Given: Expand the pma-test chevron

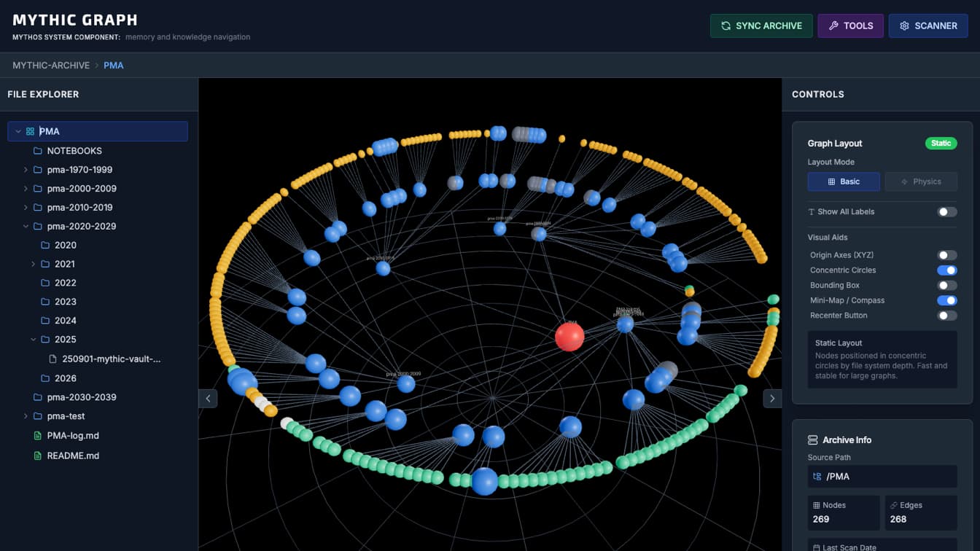Looking at the screenshot, I should 26,416.
